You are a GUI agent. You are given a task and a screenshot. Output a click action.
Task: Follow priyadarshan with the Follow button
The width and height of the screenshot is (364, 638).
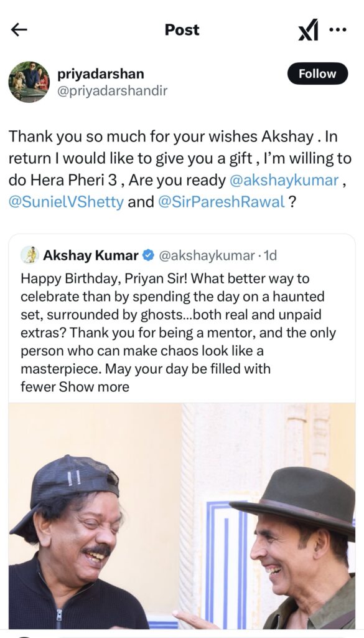tap(318, 74)
